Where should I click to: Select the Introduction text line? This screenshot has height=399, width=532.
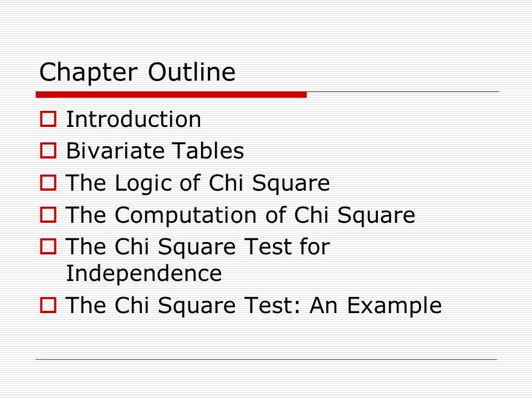click(134, 120)
